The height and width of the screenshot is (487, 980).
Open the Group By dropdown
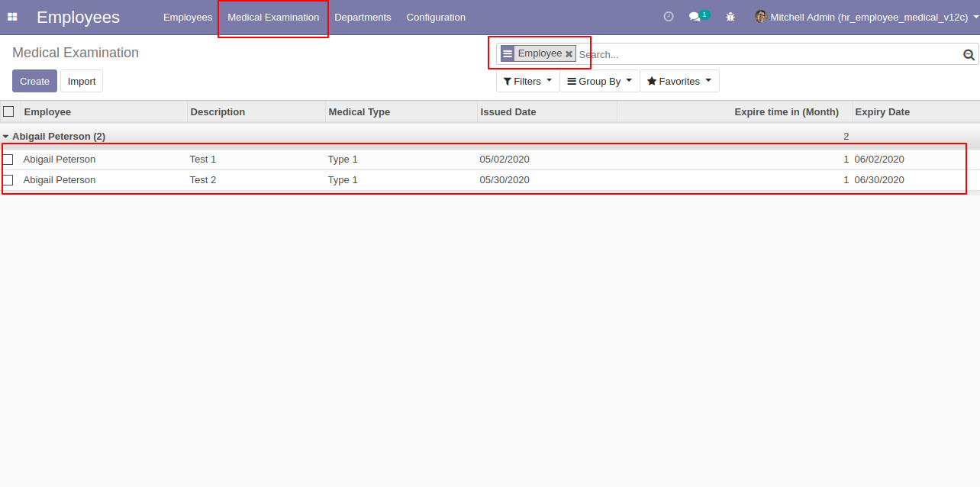[x=600, y=81]
